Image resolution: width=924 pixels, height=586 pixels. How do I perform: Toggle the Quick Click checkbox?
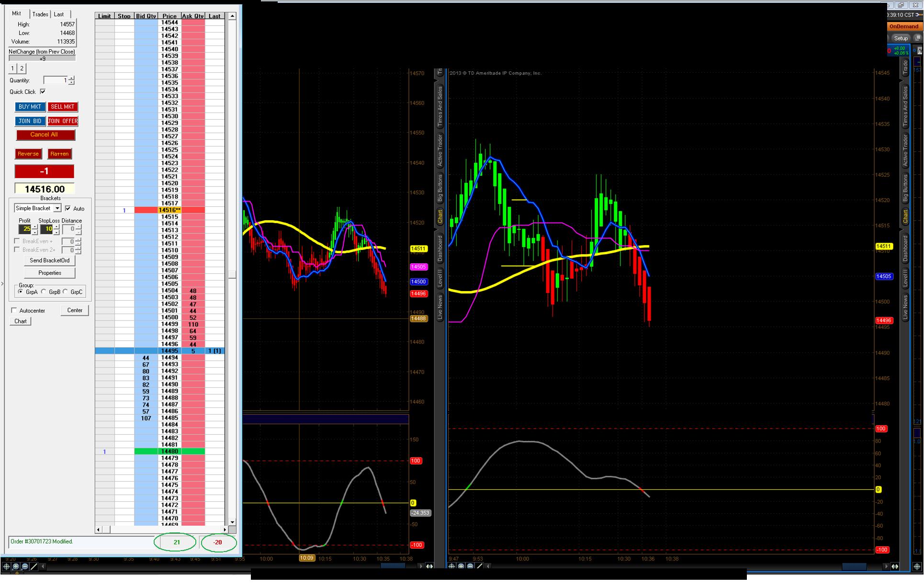pyautogui.click(x=43, y=91)
